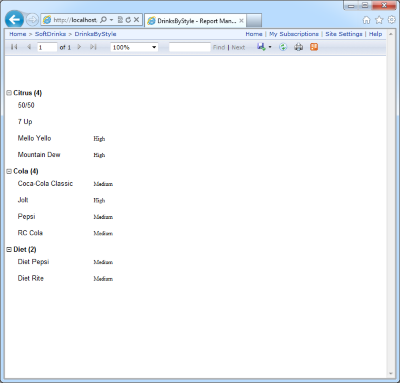Click the High value beside Mello Yello

pos(99,139)
